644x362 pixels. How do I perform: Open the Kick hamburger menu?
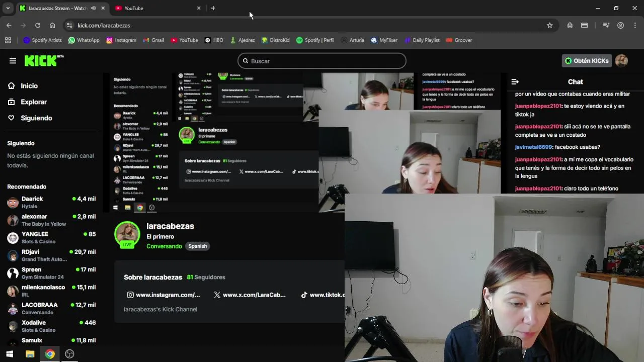click(x=13, y=61)
